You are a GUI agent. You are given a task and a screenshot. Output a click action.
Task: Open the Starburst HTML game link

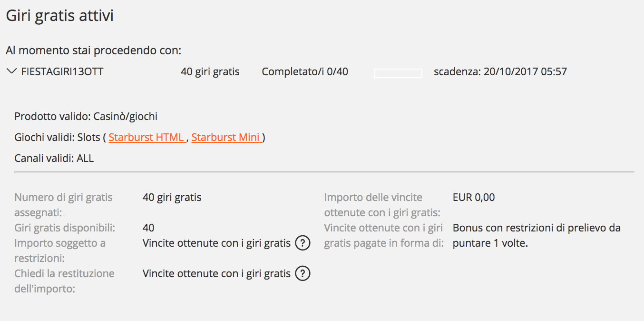pyautogui.click(x=147, y=137)
